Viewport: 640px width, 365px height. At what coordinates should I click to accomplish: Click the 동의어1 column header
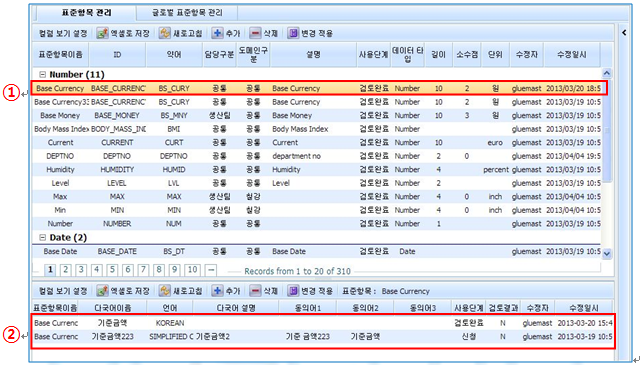[x=307, y=308]
